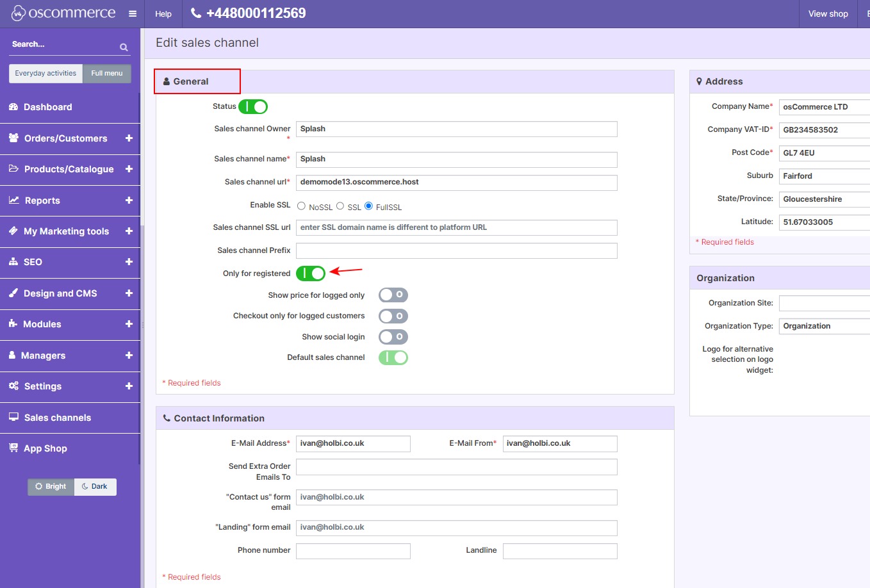Expand the Orders/Customers menu plus
The image size is (870, 588).
[129, 138]
